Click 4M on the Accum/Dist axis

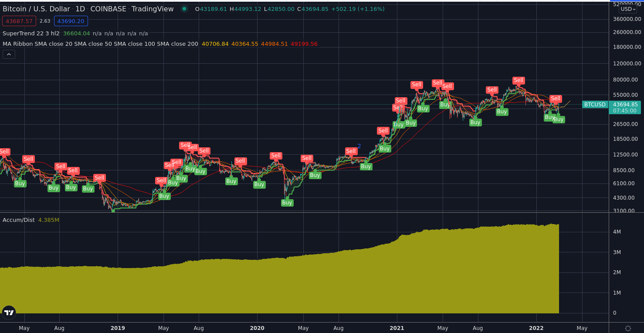coord(617,232)
